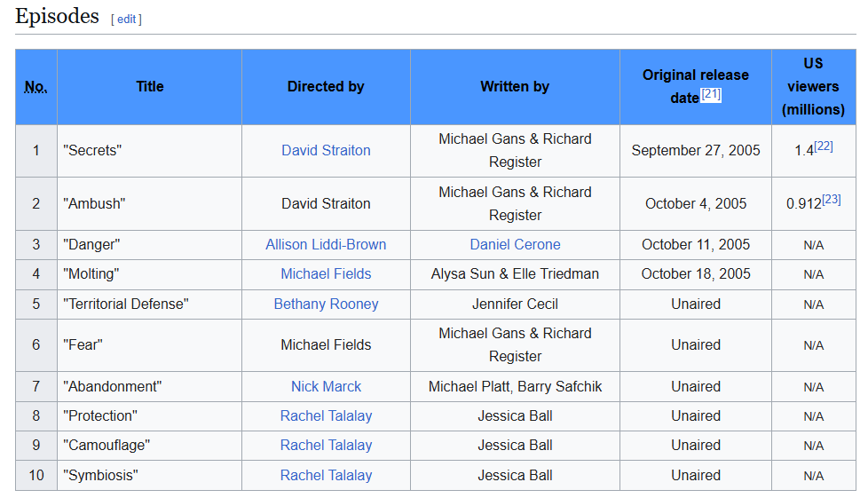Click plain-text David Straiton in Ambush row
Screen dimensions: 868x498
point(326,203)
